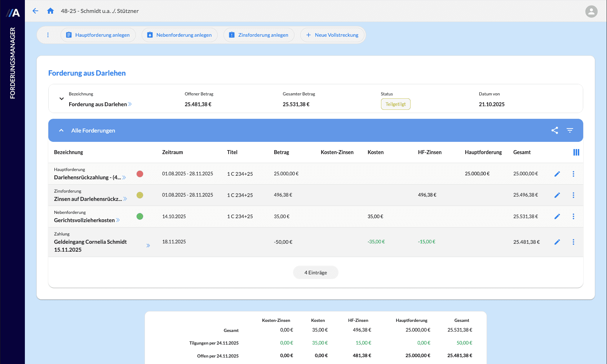Image resolution: width=607 pixels, height=364 pixels.
Task: Edit the Darlehensrückzahlung row
Action: click(557, 174)
